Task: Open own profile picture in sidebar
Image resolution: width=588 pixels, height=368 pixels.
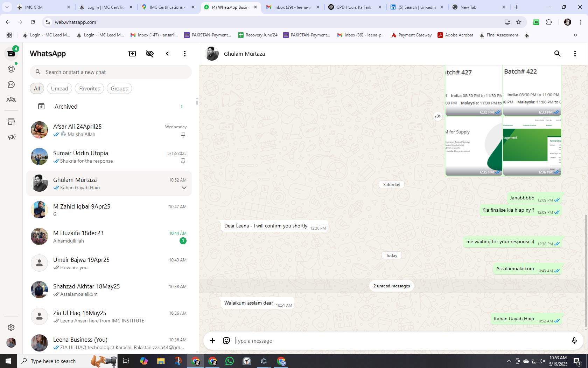Action: 11,343
